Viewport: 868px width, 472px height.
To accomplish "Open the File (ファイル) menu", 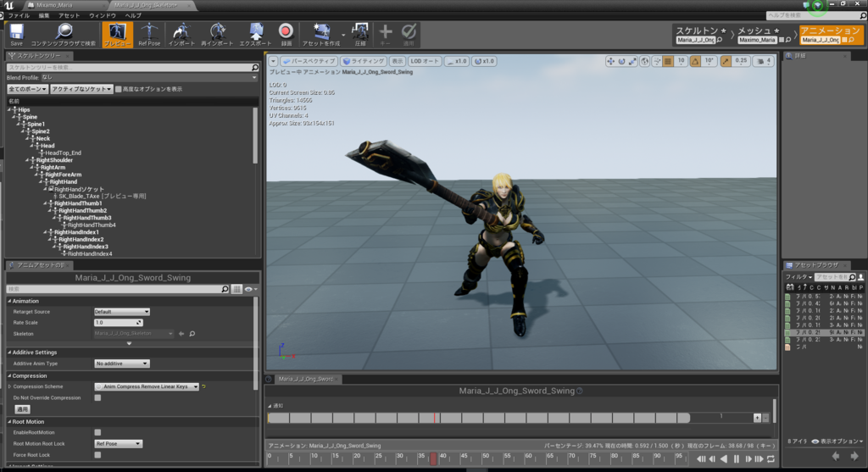I will pos(19,15).
